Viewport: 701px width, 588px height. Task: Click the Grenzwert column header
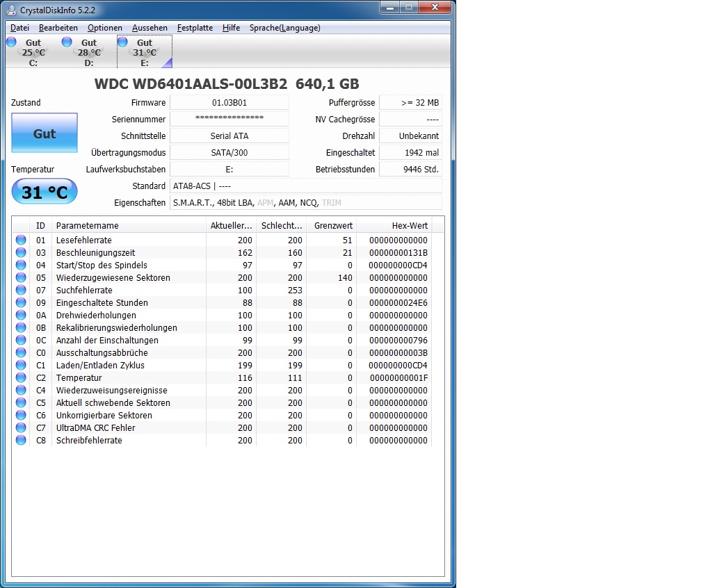331,226
